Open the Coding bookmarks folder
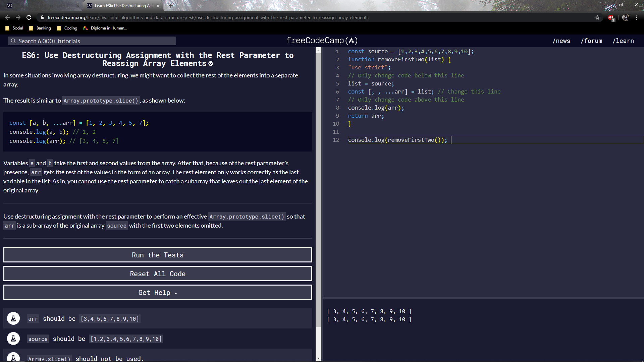This screenshot has width=644, height=362. point(67,28)
